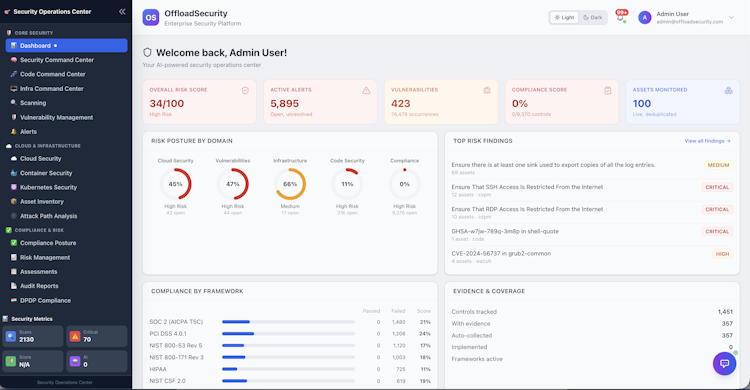Screen dimensions: 750x390
Task: Click the bug icon in Vulnerabilities card
Action: (x=487, y=90)
